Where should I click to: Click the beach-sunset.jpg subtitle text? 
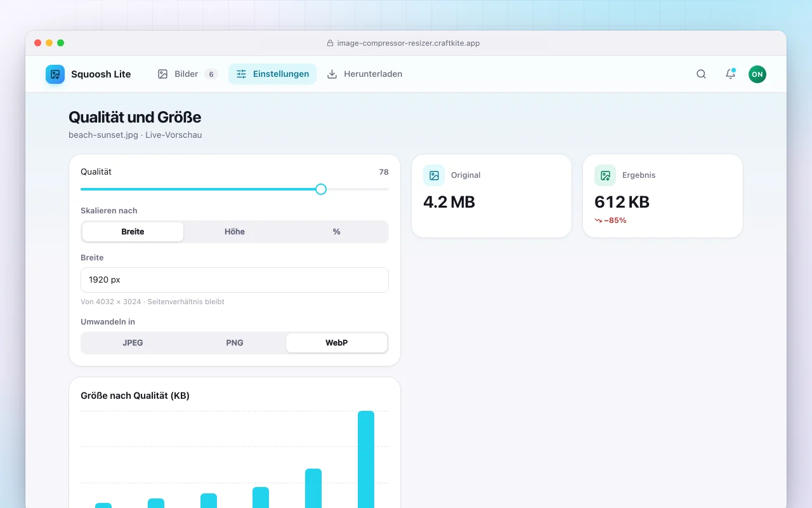coord(135,135)
